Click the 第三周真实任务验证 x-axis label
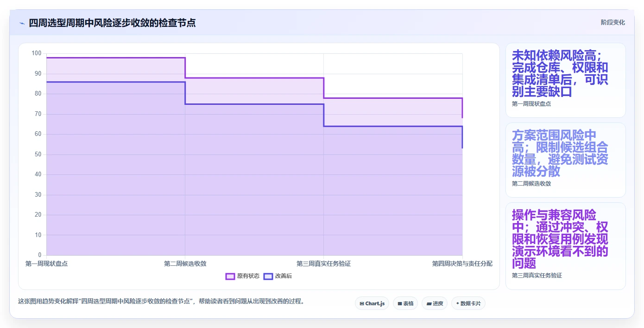Image resolution: width=644 pixels, height=328 pixels. tap(323, 264)
